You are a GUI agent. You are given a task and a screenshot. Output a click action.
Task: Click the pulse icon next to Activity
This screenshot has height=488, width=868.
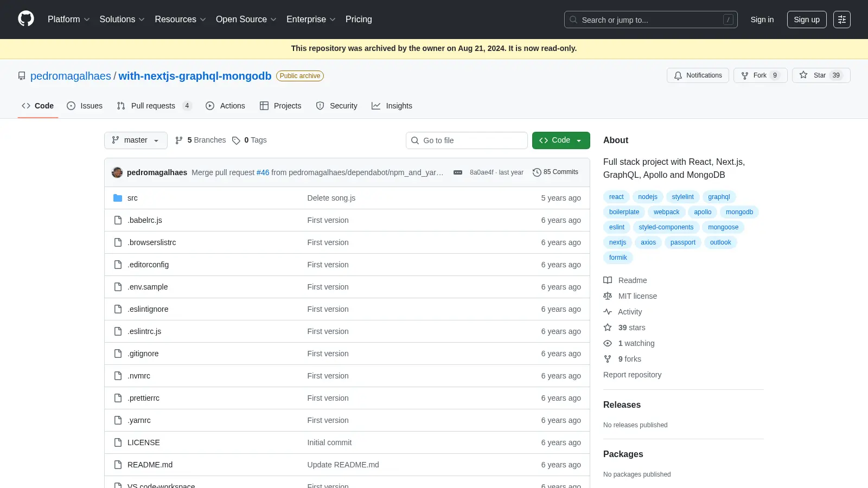pos(608,312)
